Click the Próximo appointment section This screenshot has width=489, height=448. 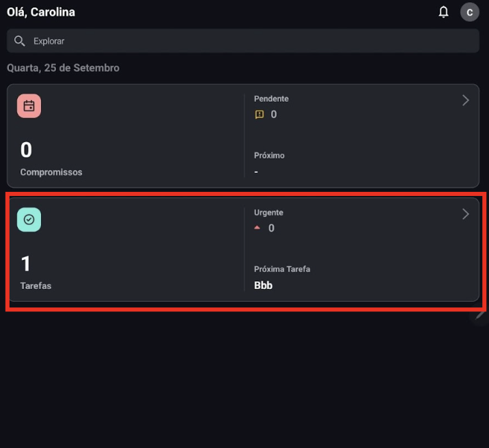point(269,163)
